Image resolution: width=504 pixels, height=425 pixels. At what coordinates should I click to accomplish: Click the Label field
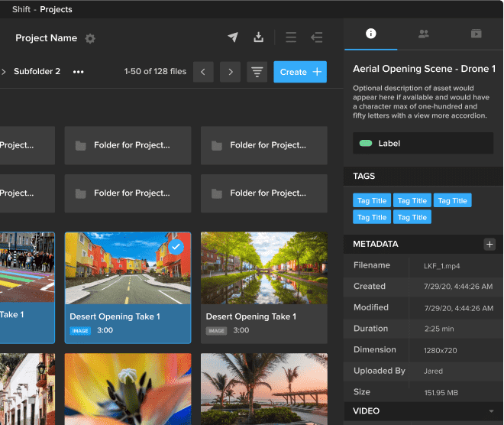point(423,143)
